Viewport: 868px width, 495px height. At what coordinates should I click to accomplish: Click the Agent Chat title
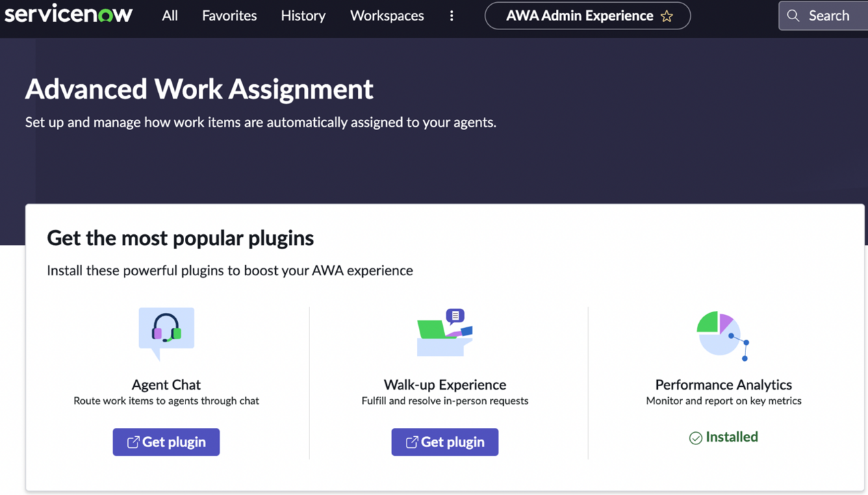166,385
